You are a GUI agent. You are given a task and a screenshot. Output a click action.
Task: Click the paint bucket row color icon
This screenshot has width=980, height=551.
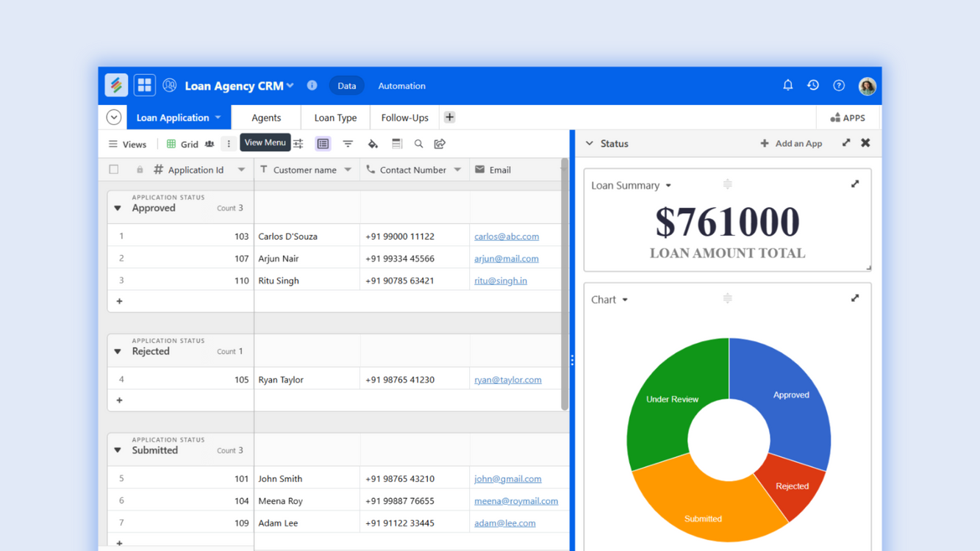point(373,144)
